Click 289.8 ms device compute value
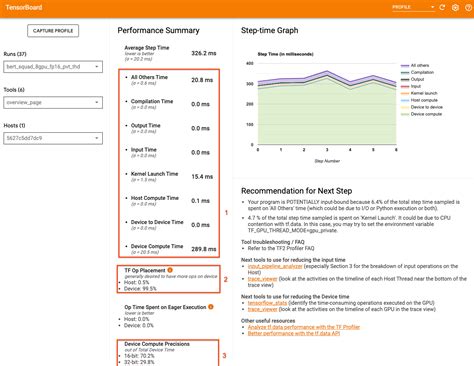The width and height of the screenshot is (474, 366). [x=204, y=249]
